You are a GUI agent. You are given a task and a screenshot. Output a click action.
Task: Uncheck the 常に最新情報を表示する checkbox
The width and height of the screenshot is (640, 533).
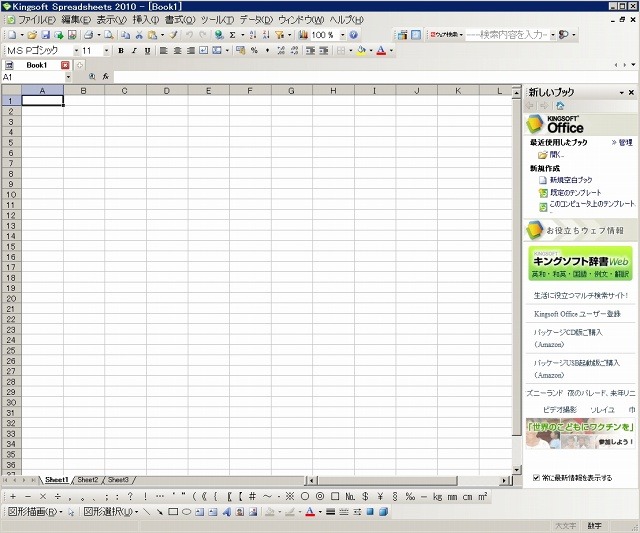tap(536, 477)
